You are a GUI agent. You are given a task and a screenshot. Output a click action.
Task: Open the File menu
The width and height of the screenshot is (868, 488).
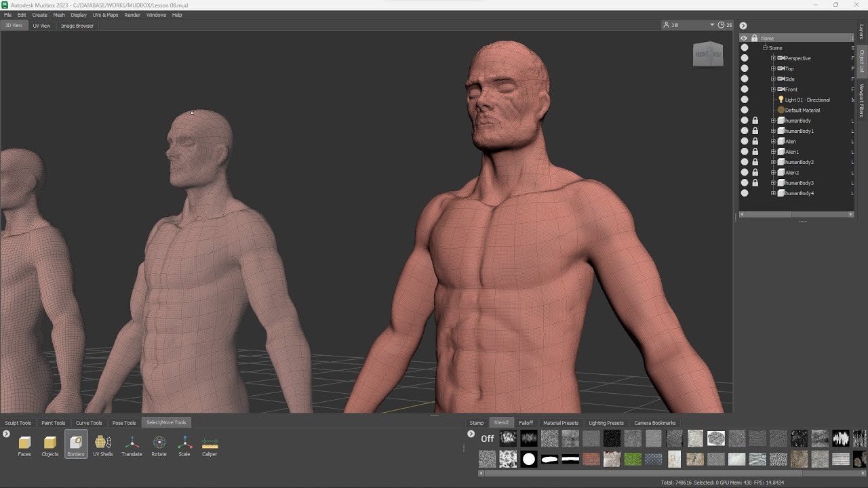pos(7,15)
